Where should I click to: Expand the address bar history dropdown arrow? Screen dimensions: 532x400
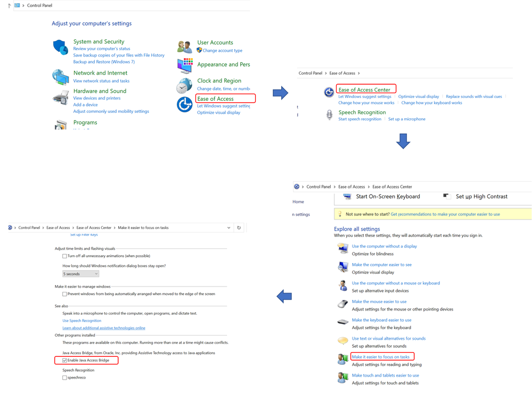228,227
